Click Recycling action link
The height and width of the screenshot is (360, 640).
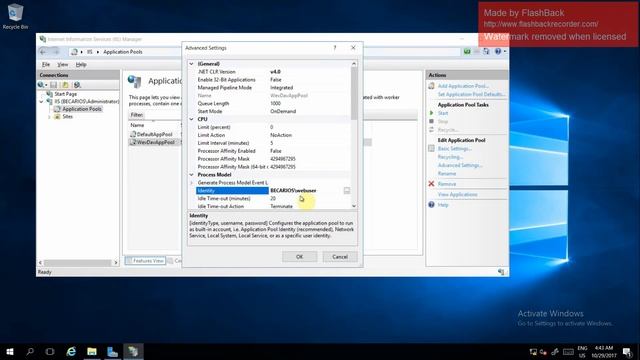(450, 157)
